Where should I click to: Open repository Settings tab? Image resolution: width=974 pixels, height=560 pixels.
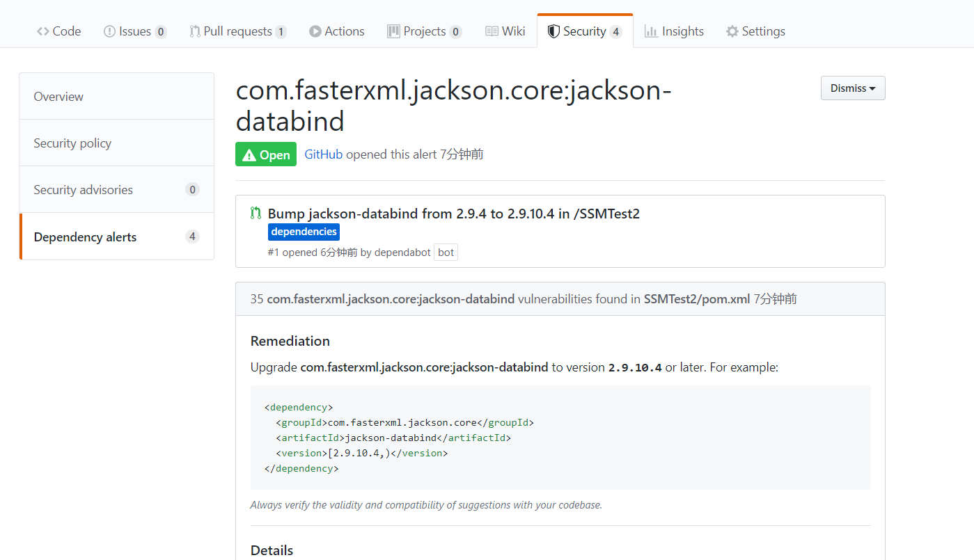pos(755,31)
